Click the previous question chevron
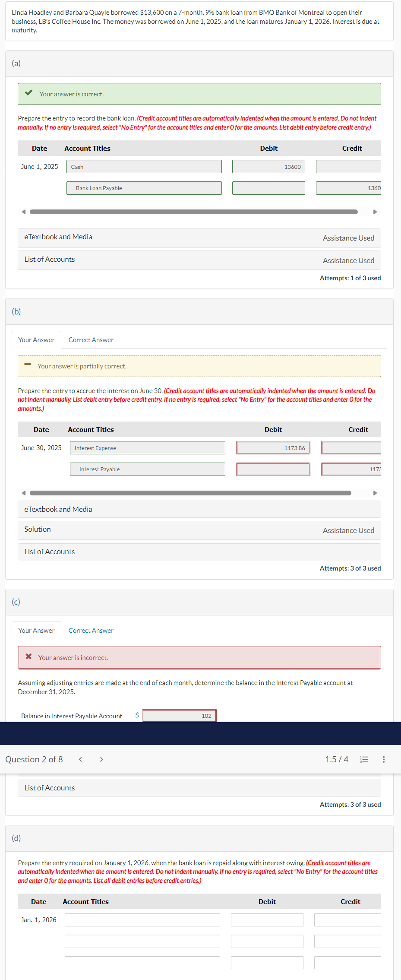This screenshot has width=401, height=980. pos(80,759)
